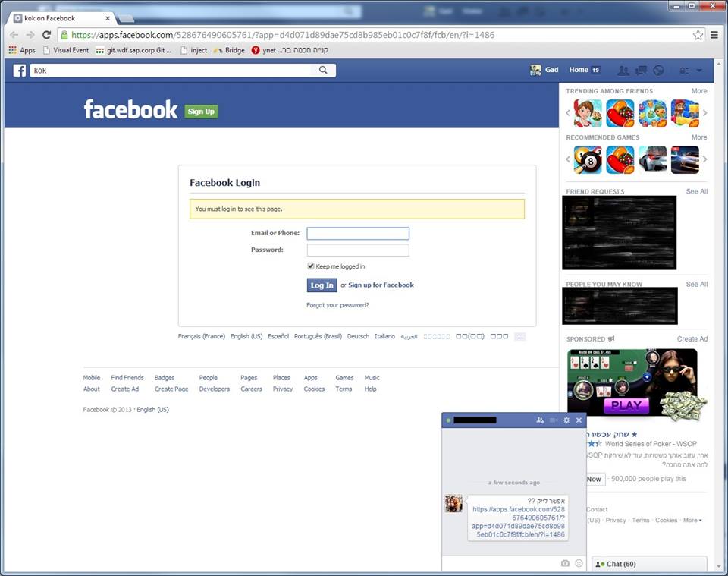
Task: Toggle the Keep me logged in checkbox
Action: click(311, 266)
